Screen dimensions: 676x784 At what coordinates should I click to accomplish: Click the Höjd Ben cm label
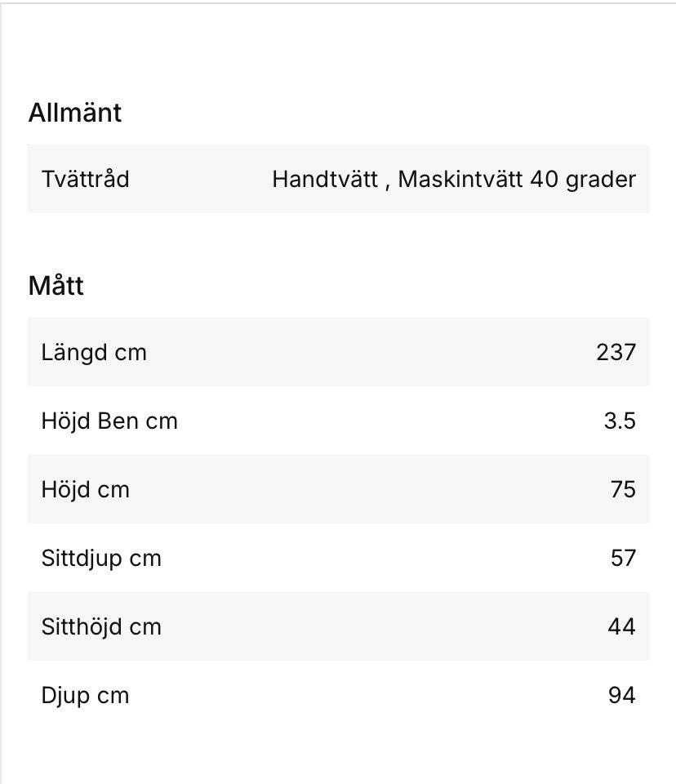(109, 421)
